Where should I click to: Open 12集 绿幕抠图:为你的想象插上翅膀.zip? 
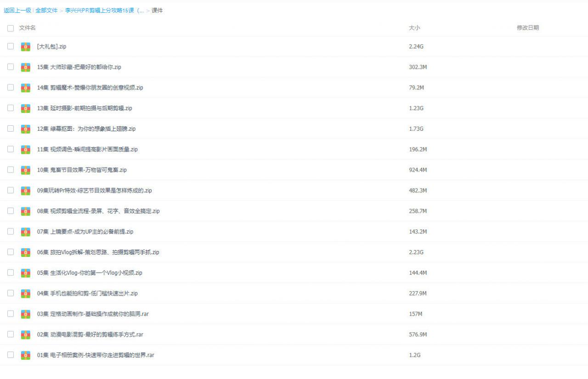[x=86, y=129]
